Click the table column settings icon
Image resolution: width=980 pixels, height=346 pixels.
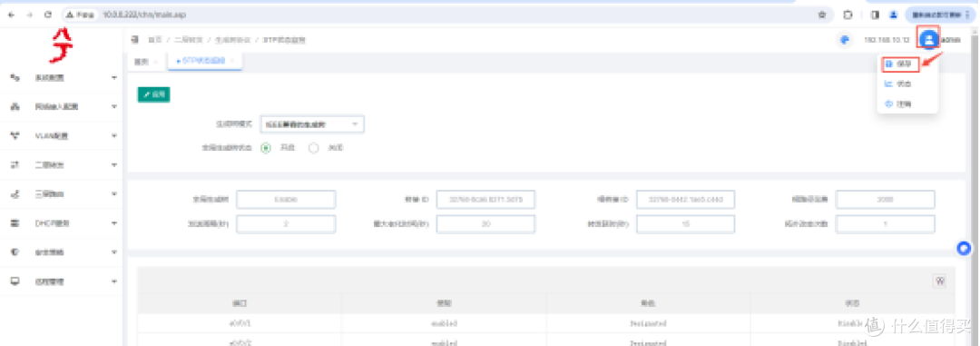(938, 281)
